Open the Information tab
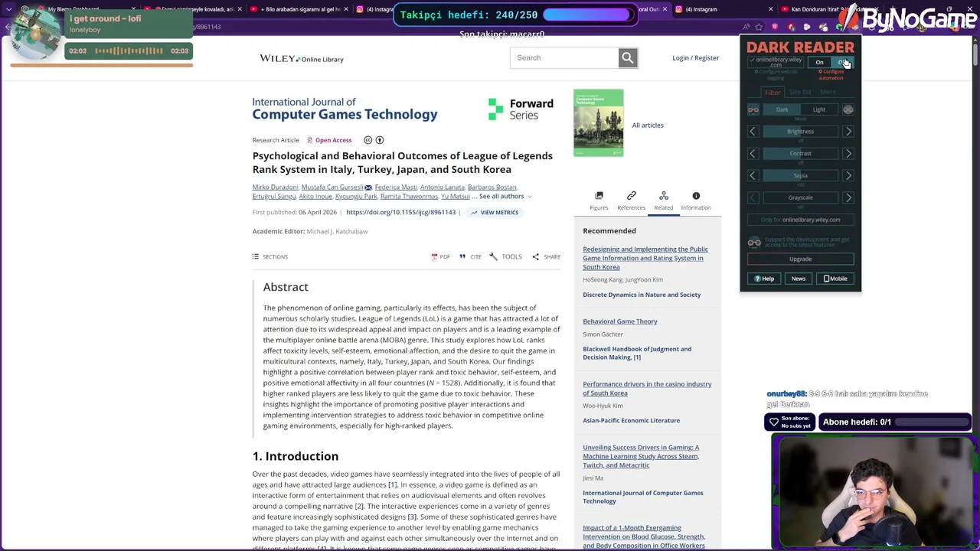 696,201
